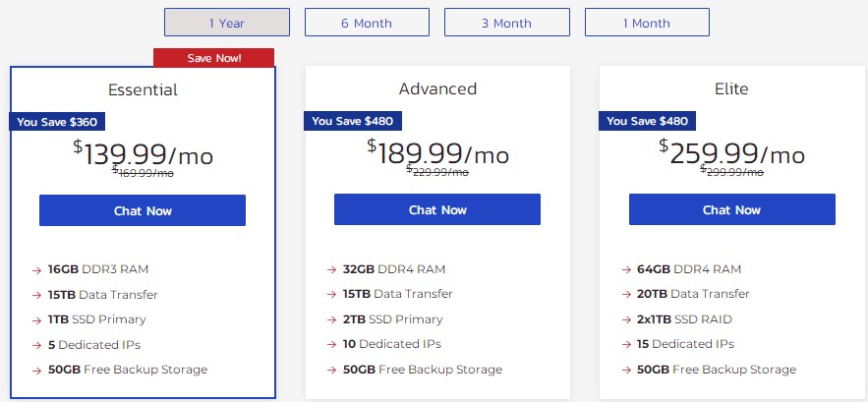Click the red Save Now! badge
Viewport: 868px width, 402px height.
213,58
